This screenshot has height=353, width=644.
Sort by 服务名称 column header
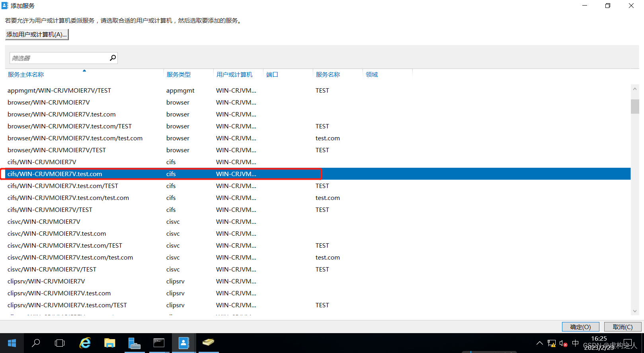(x=328, y=74)
